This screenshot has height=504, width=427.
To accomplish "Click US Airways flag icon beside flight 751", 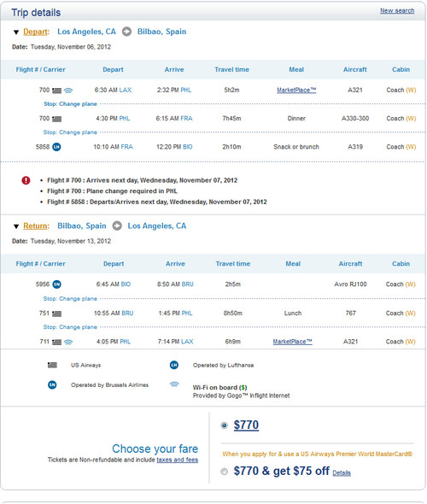I will tap(57, 314).
